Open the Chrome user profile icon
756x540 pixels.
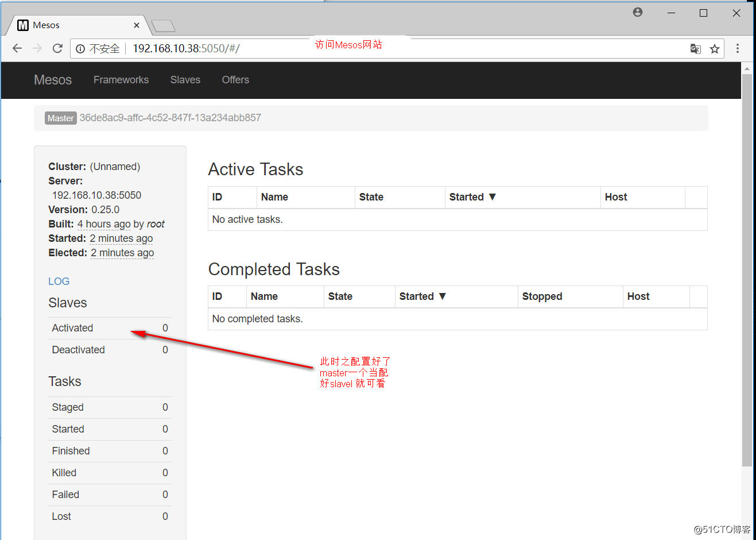point(638,12)
